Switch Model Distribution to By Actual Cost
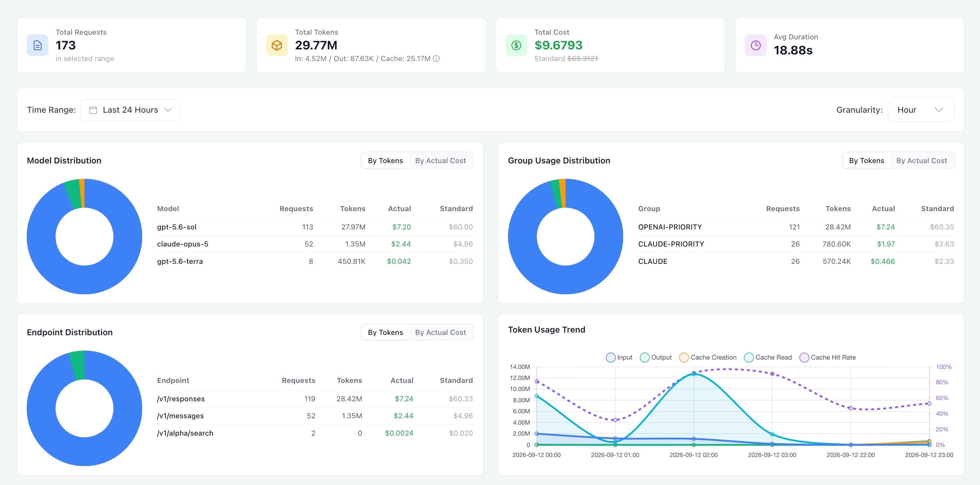The image size is (980, 485). point(440,160)
